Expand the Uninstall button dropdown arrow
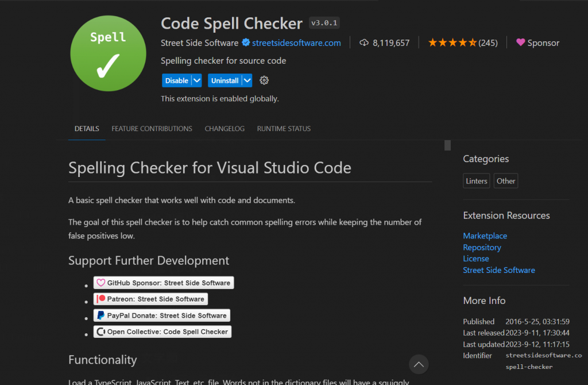588x385 pixels. click(x=247, y=80)
